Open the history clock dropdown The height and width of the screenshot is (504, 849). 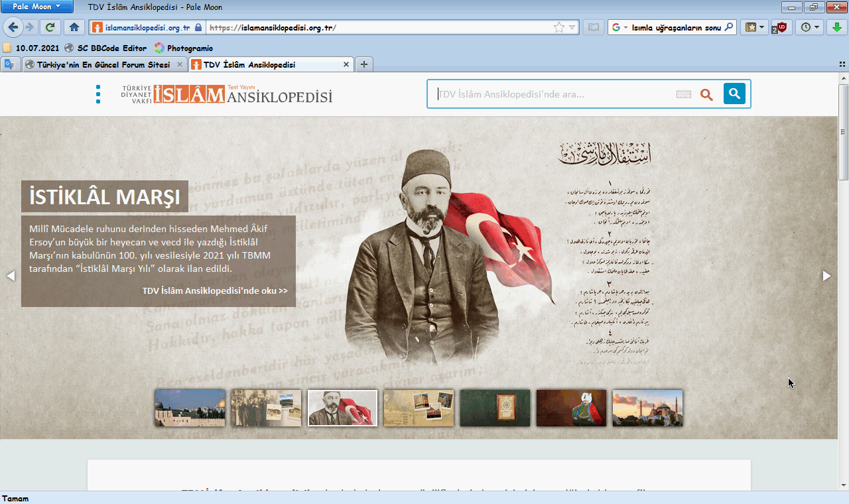[809, 27]
